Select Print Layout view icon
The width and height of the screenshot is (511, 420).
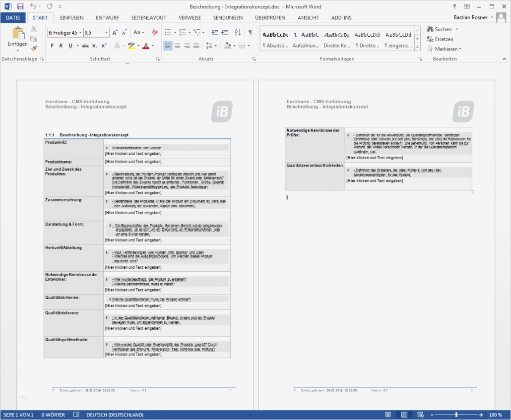tap(404, 415)
